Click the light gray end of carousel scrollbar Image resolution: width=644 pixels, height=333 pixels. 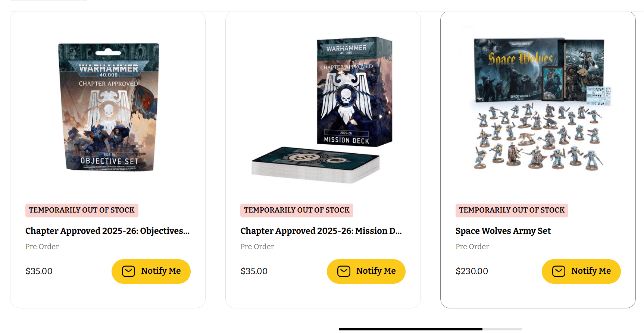[502, 329]
